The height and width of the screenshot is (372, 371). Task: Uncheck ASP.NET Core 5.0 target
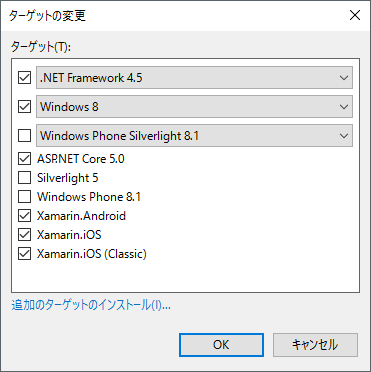coord(24,159)
